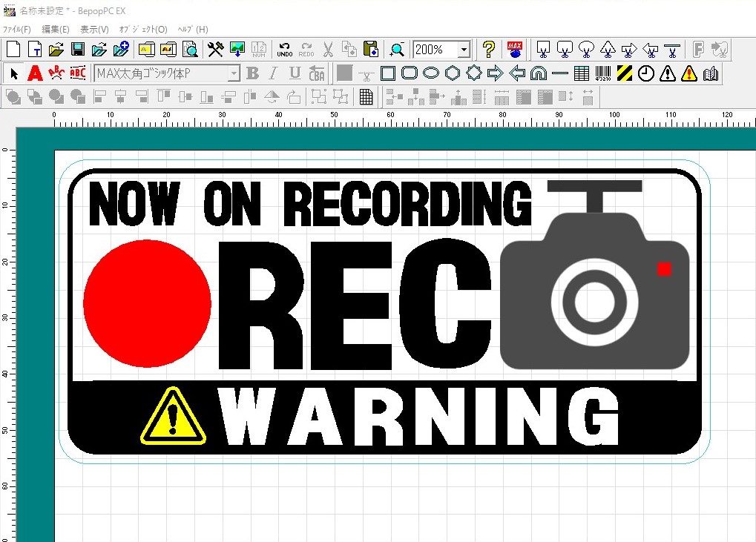Click the yellow-black hazard stripe icon
Screen dimensions: 756x542
click(x=625, y=73)
